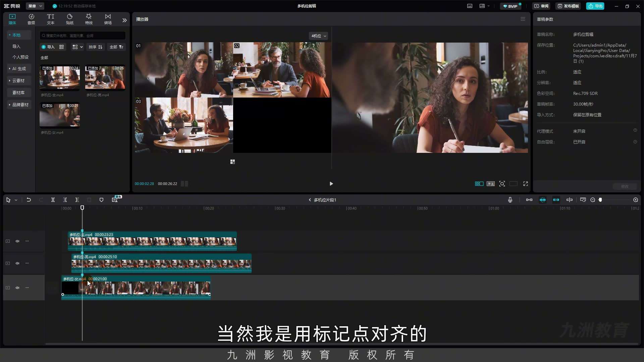Toggle main track magnet
The height and width of the screenshot is (362, 644).
tap(529, 200)
